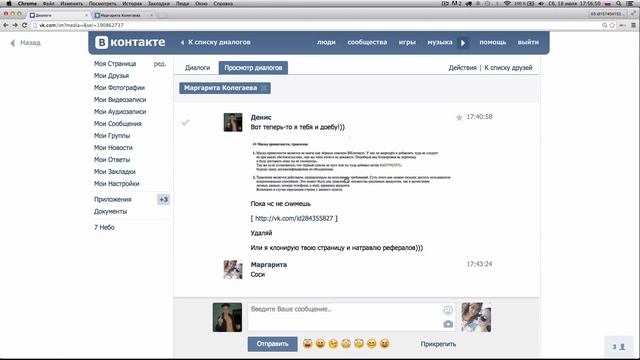Log out via выйти link
640x360 pixels.
click(528, 42)
